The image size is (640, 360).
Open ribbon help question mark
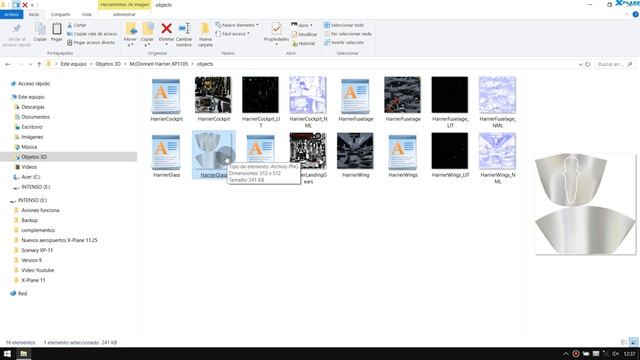pos(635,14)
